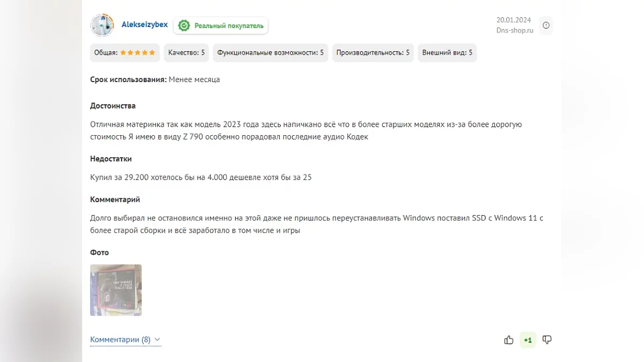Click the review date 20.01.2024
644x362 pixels.
(x=514, y=20)
